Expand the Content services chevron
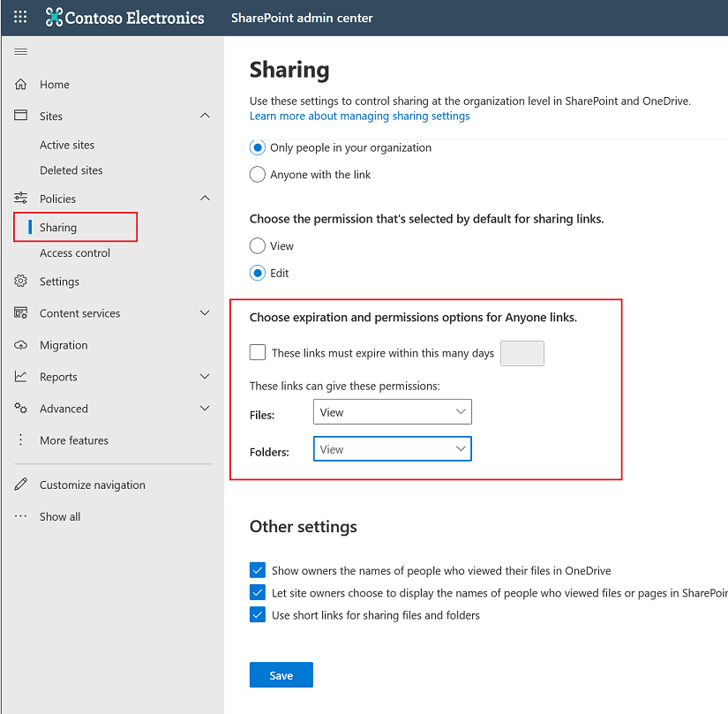 (x=205, y=312)
